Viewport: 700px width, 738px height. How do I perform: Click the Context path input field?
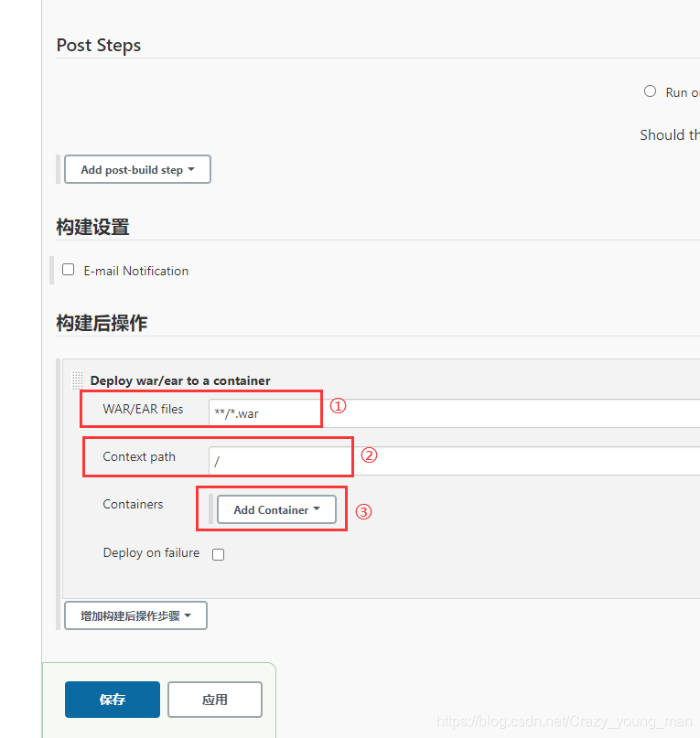tap(454, 461)
